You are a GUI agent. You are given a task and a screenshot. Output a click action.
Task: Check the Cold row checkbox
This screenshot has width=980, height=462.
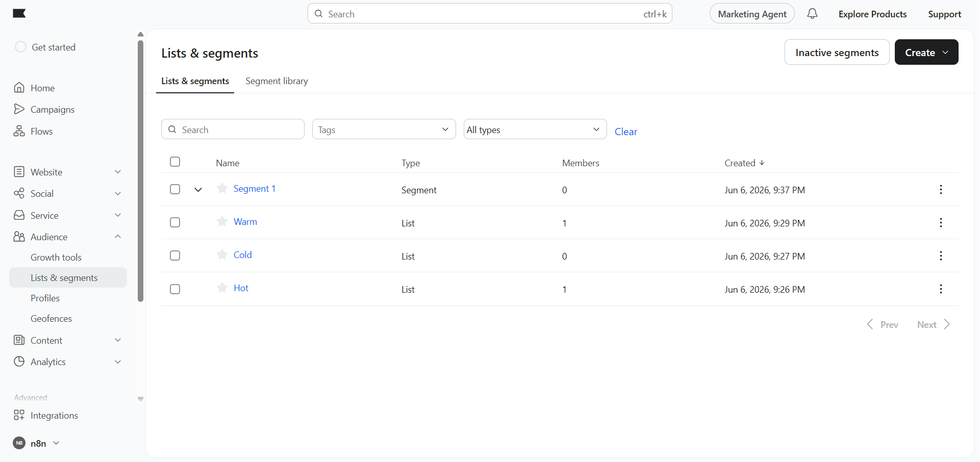tap(175, 255)
